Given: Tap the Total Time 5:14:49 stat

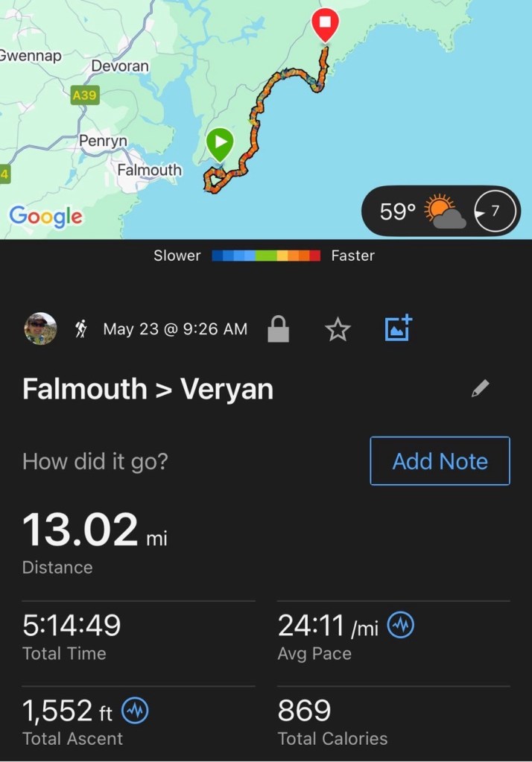Looking at the screenshot, I should [72, 626].
